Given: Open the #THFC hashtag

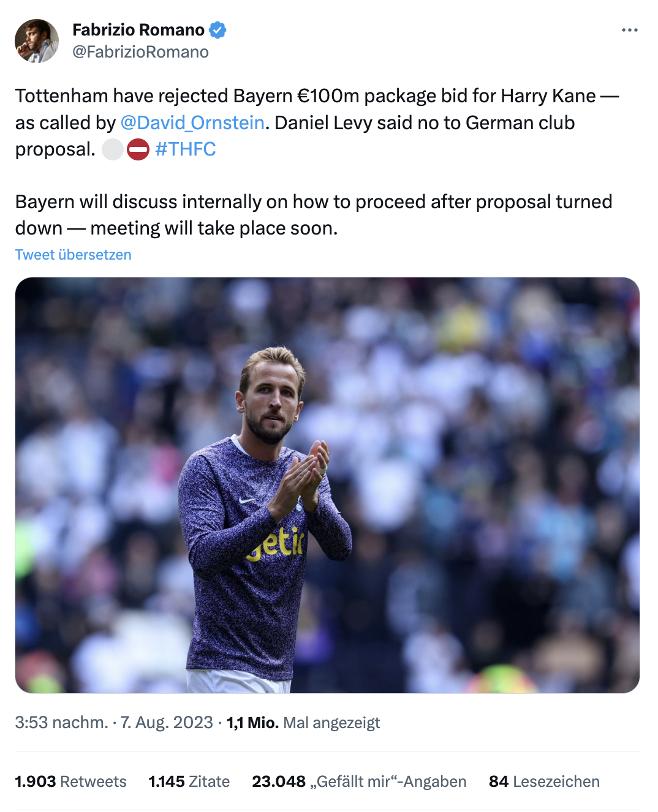Looking at the screenshot, I should pos(186,149).
